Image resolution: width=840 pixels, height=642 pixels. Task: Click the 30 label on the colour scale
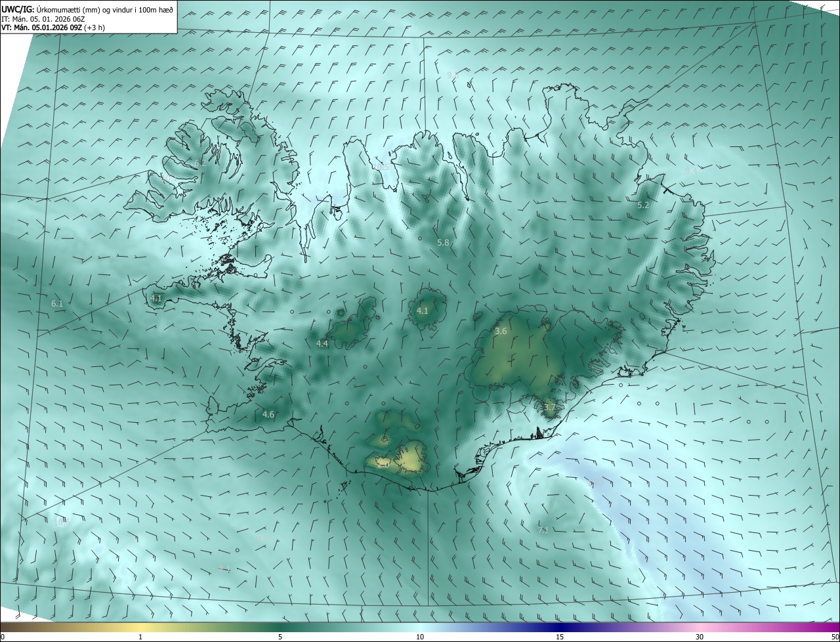[x=700, y=637]
